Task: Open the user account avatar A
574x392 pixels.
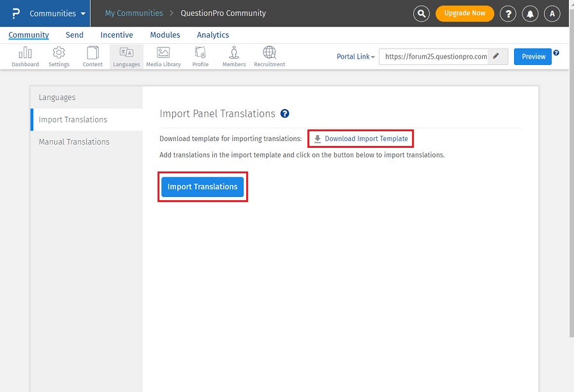Action: [x=552, y=14]
